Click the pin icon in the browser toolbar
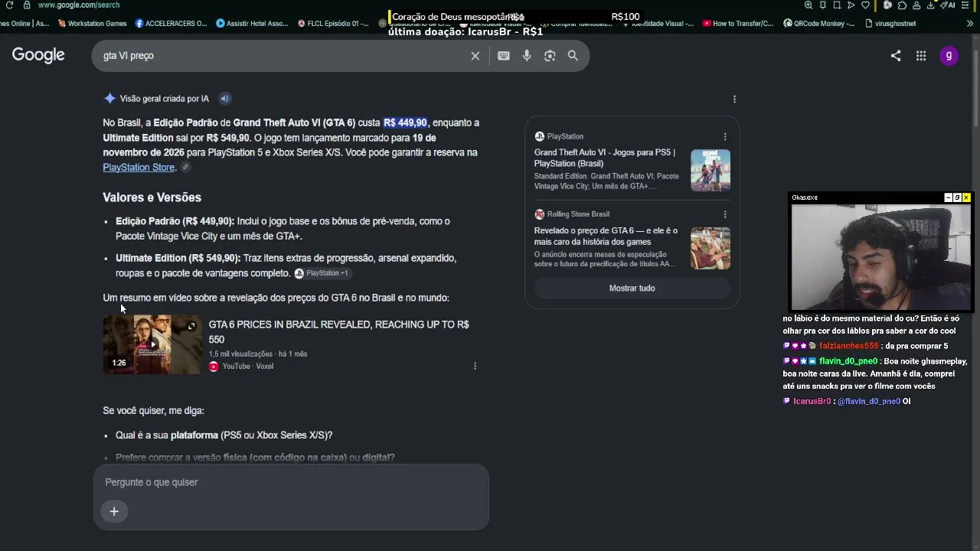Viewport: 980px width, 551px height. 823,5
